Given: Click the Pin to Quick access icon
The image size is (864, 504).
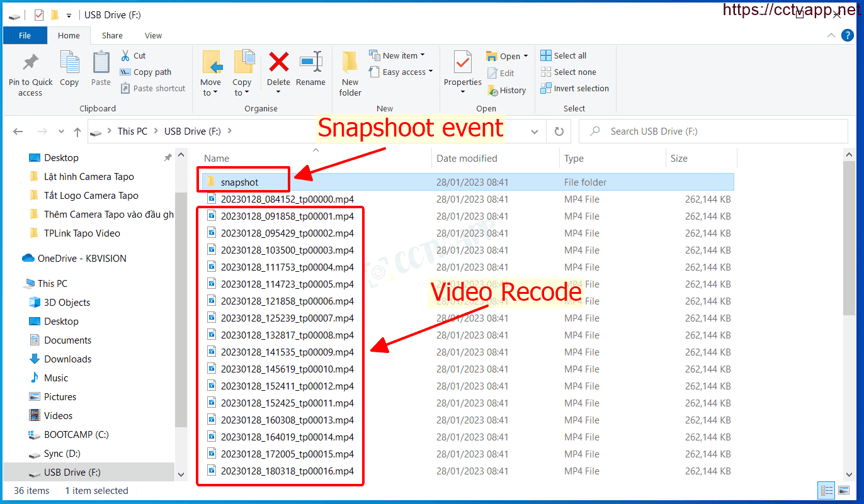Looking at the screenshot, I should pos(30,63).
